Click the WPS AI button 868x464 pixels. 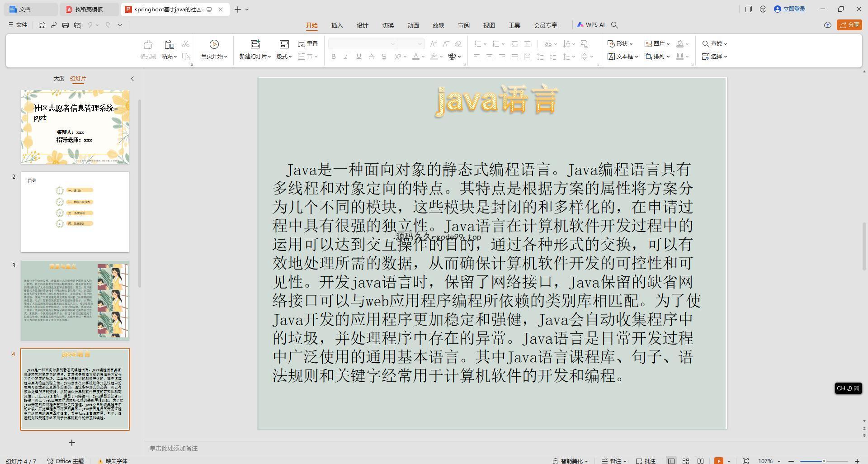(x=591, y=25)
